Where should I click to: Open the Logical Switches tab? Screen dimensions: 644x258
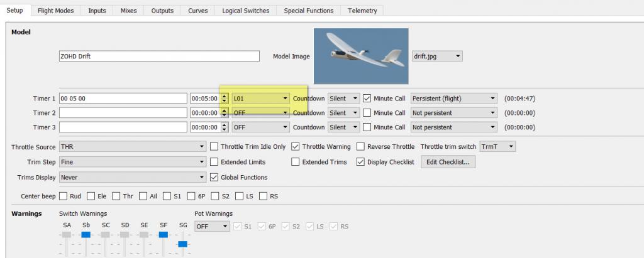(245, 11)
